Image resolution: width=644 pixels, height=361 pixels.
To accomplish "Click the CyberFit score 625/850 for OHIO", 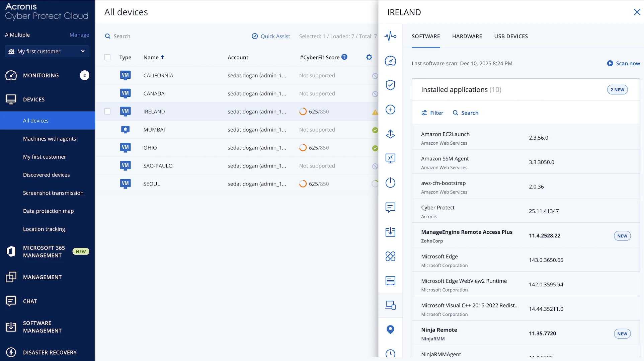I will (x=314, y=148).
